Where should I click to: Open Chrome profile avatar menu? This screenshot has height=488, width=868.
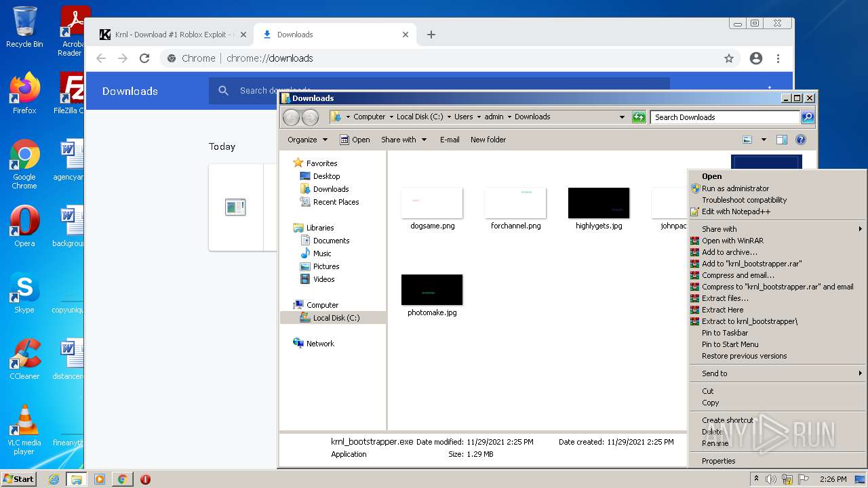tap(756, 58)
